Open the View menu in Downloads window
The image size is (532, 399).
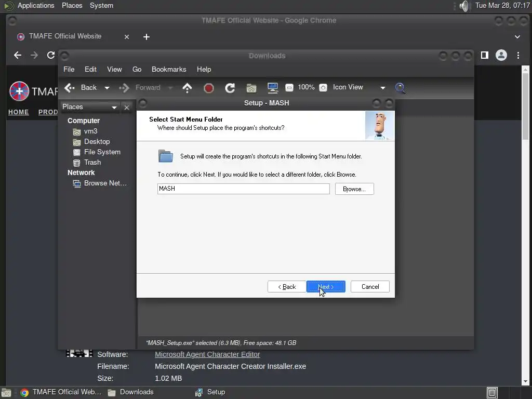[114, 69]
